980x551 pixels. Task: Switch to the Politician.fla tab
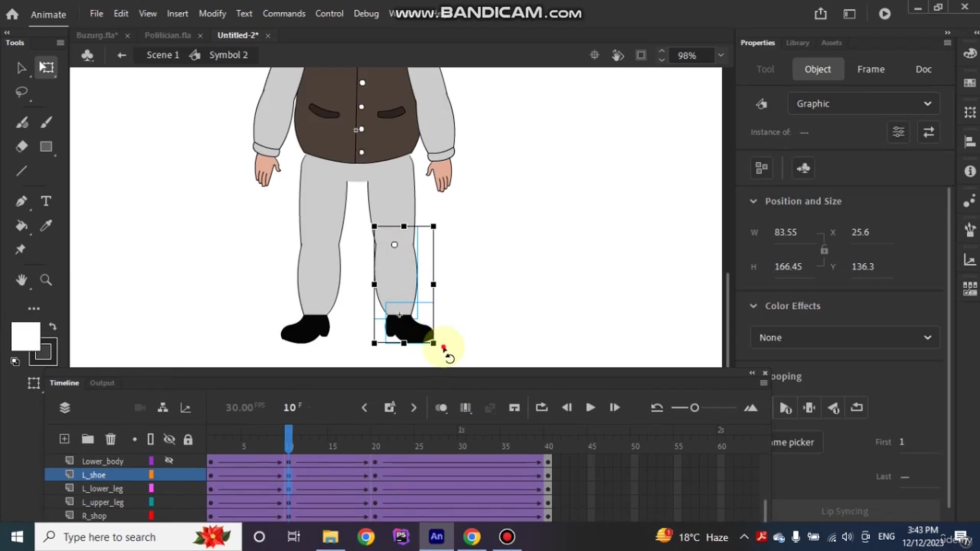(167, 35)
